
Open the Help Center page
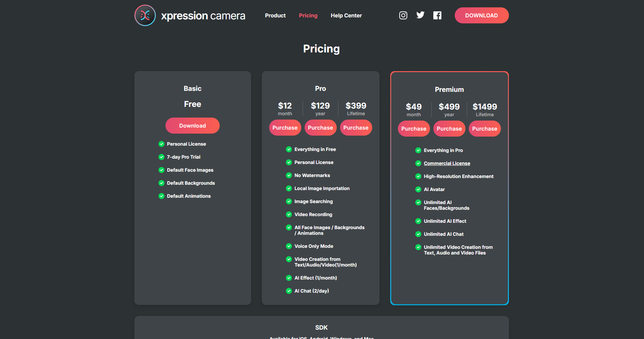click(346, 15)
